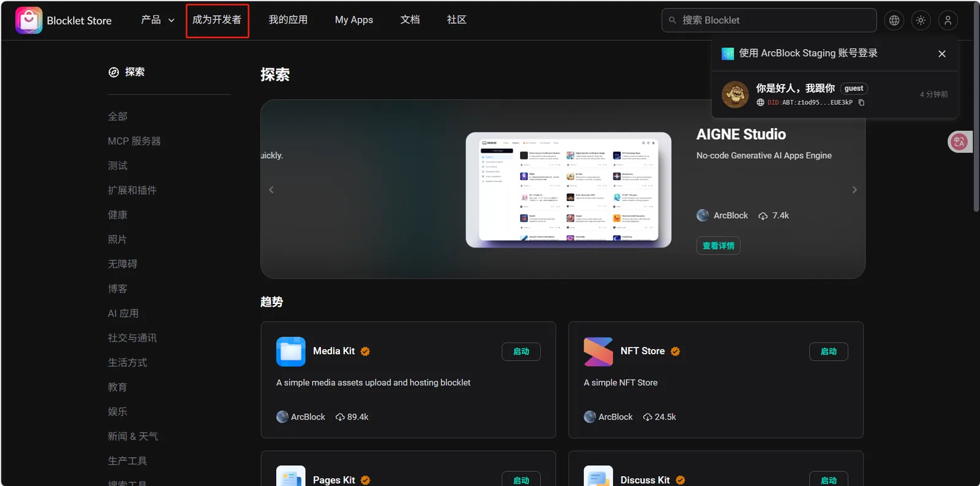Click the Media Kit folder icon
This screenshot has height=486, width=980.
(x=291, y=352)
